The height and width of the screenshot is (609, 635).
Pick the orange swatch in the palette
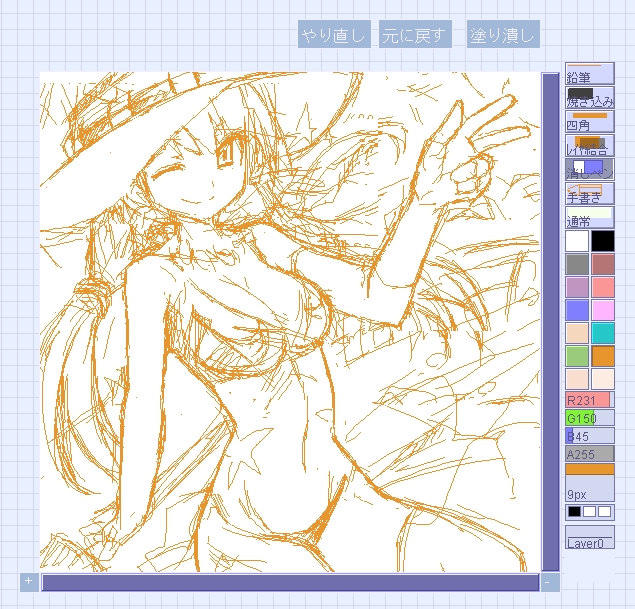(x=603, y=356)
